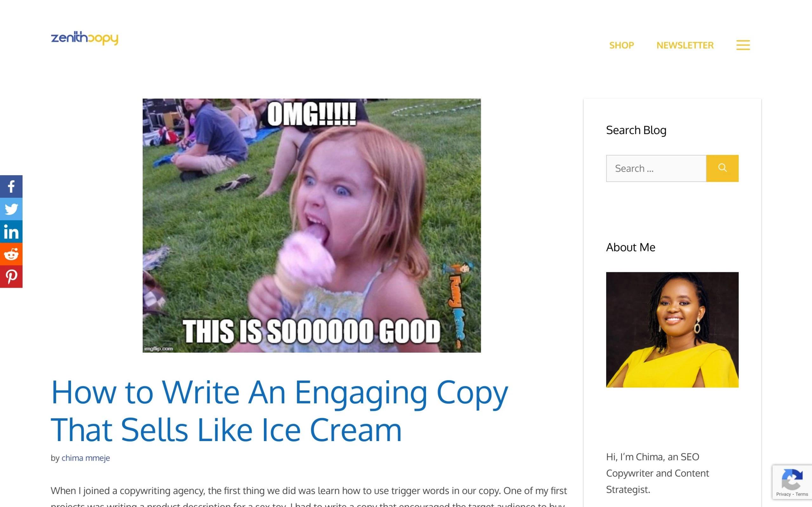The image size is (812, 507).
Task: Open reCAPTCHA Privacy link
Action: tap(783, 494)
